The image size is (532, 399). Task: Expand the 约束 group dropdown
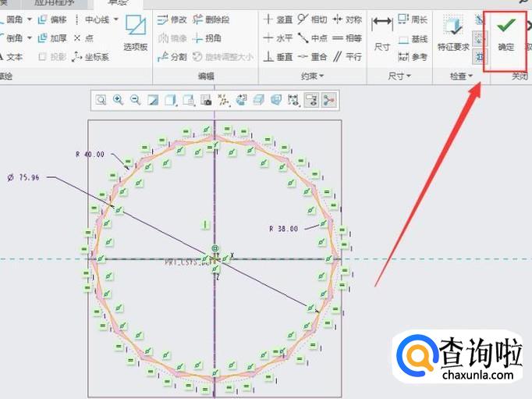312,77
